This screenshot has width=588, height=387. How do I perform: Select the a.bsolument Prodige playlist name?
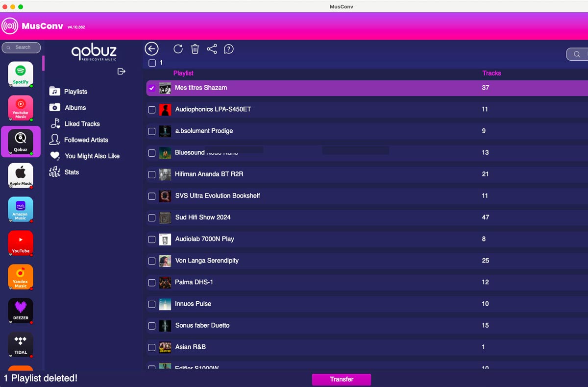pos(204,131)
